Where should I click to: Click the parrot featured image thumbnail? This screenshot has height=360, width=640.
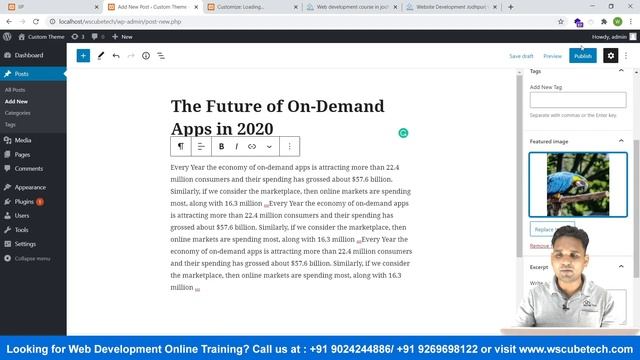[x=578, y=184]
